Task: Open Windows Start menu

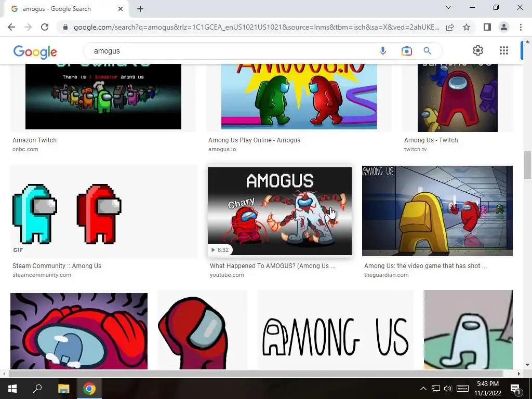Action: 12,389
